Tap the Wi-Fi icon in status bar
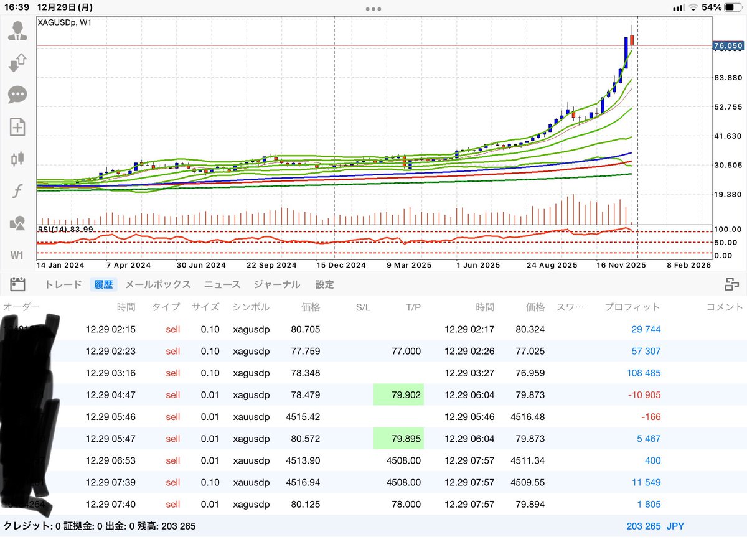 point(694,7)
